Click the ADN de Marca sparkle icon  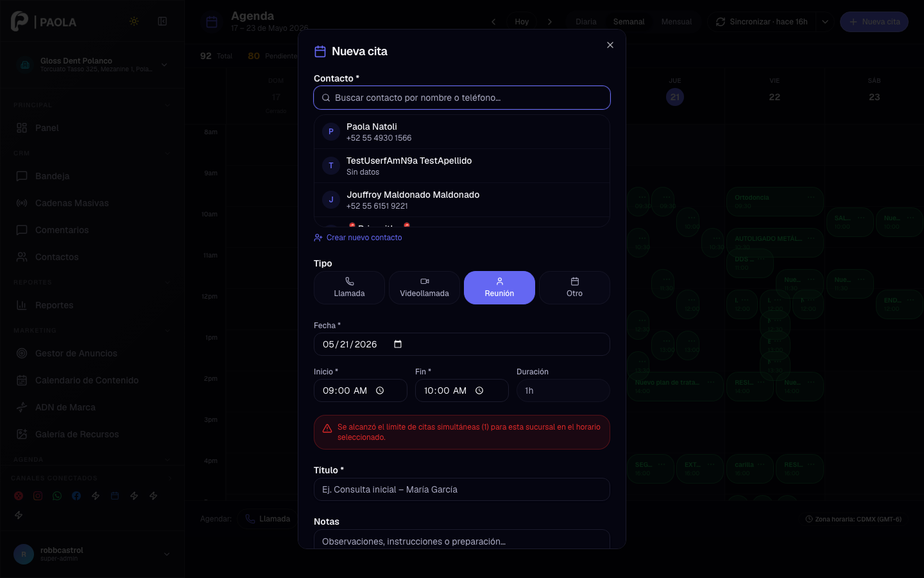(x=22, y=407)
